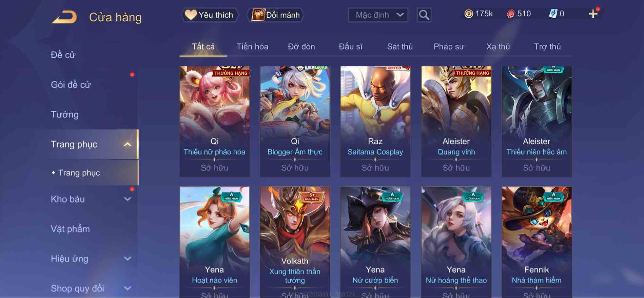Click the blue voucher ticket icon
The height and width of the screenshot is (298, 644).
click(x=553, y=14)
